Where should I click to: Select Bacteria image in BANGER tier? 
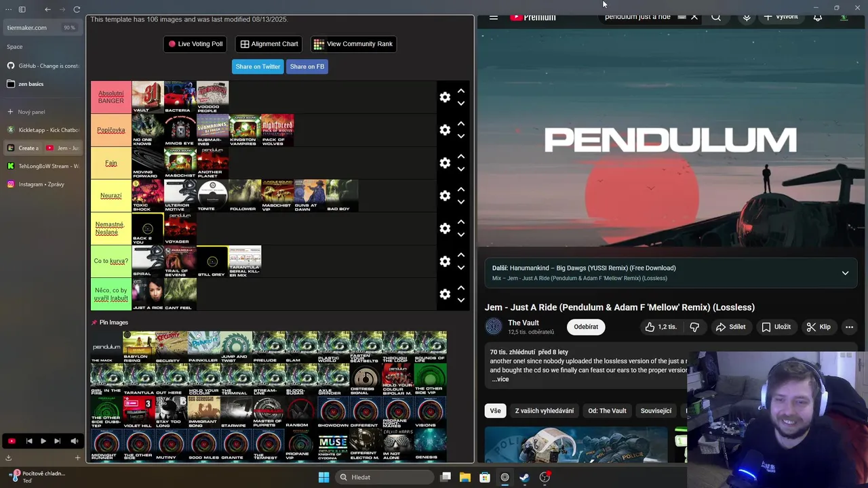pos(180,97)
